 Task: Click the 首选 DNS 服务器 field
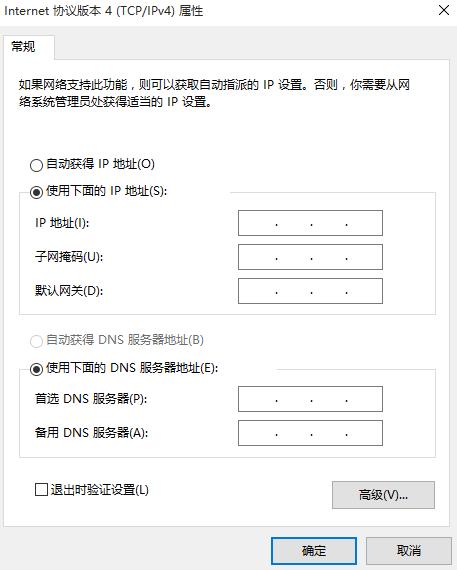310,399
